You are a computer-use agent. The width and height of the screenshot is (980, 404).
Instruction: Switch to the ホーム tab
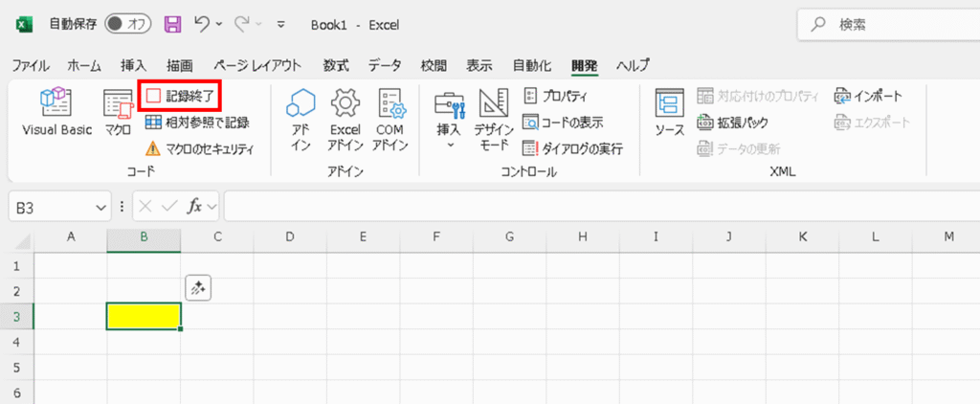(84, 66)
